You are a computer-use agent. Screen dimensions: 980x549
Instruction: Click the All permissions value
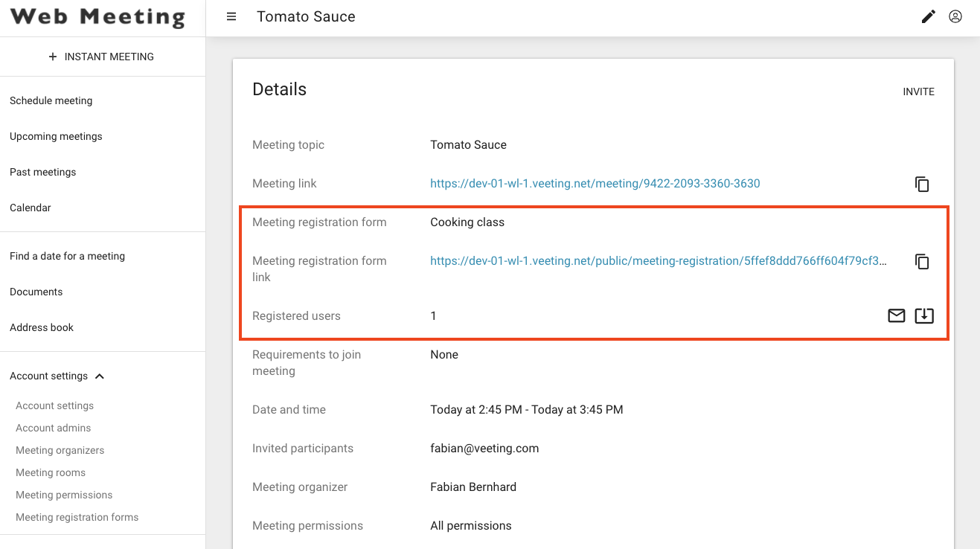click(471, 526)
